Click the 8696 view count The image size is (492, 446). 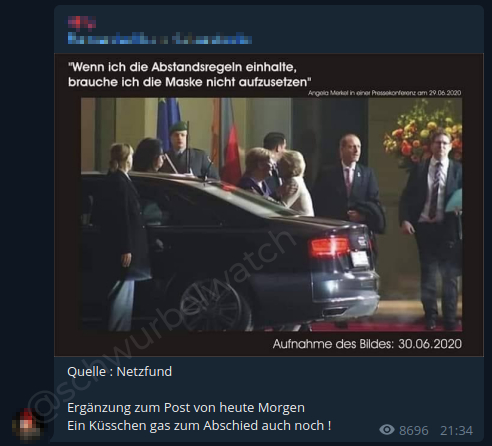[x=414, y=430]
